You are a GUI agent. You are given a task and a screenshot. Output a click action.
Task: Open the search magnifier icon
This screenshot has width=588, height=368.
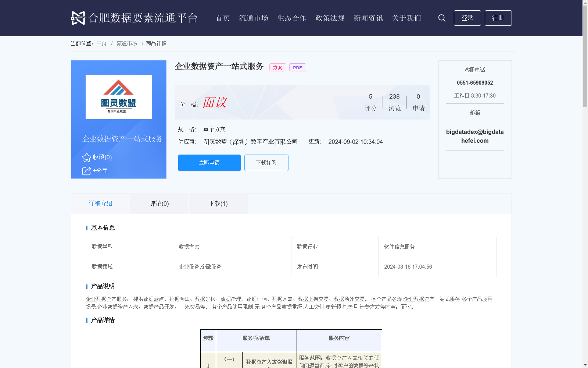tap(442, 18)
